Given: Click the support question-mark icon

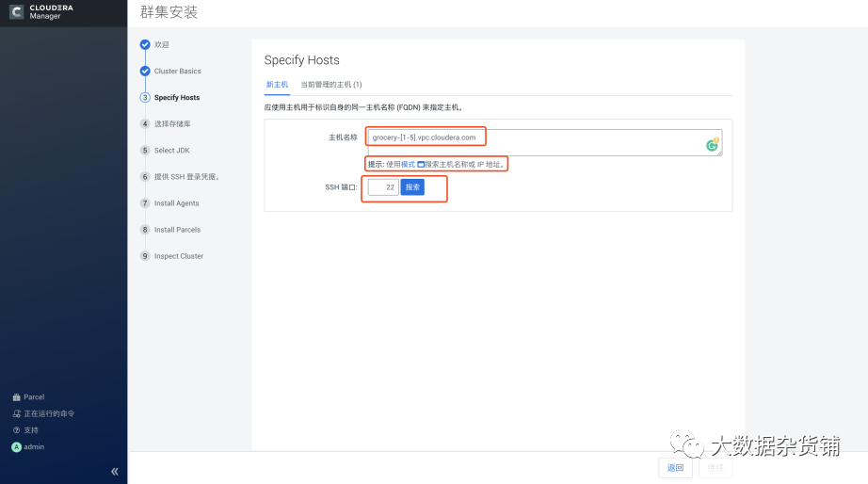Looking at the screenshot, I should tap(16, 430).
